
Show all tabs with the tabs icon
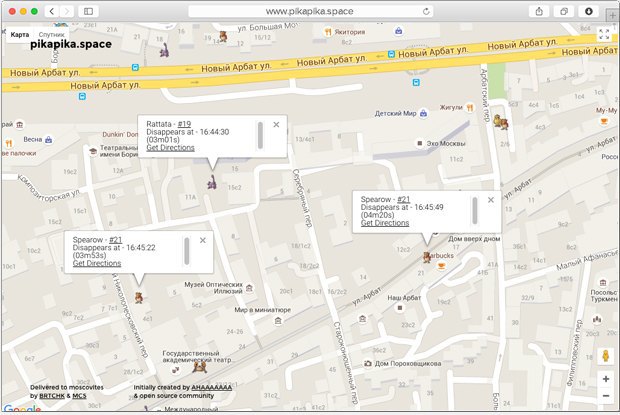[564, 11]
